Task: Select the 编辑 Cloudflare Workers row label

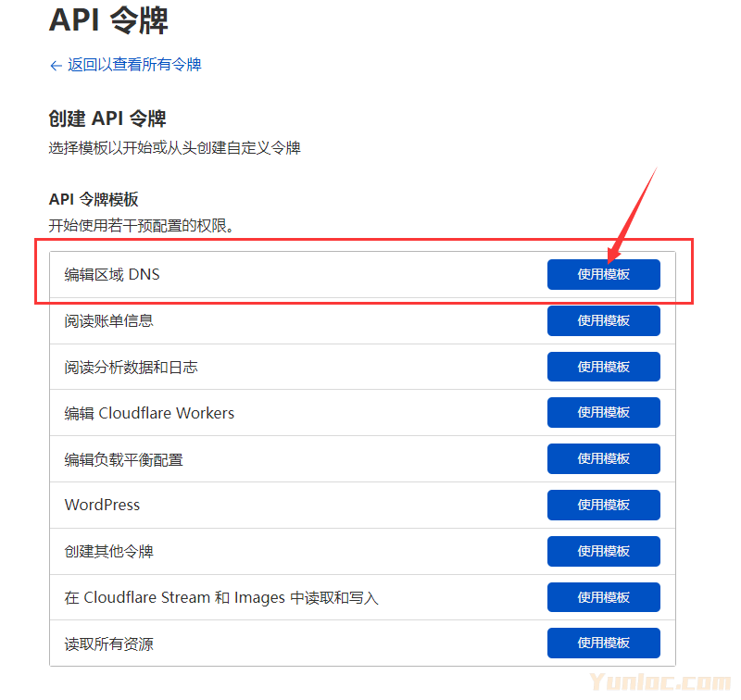Action: point(149,412)
